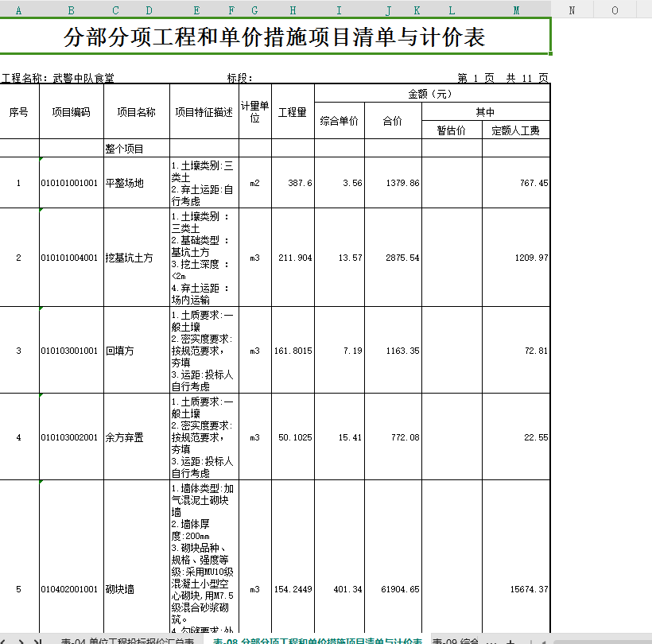Select the 挖基坑土方 item name cell
Image resolution: width=652 pixels, height=644 pixels.
pos(137,258)
